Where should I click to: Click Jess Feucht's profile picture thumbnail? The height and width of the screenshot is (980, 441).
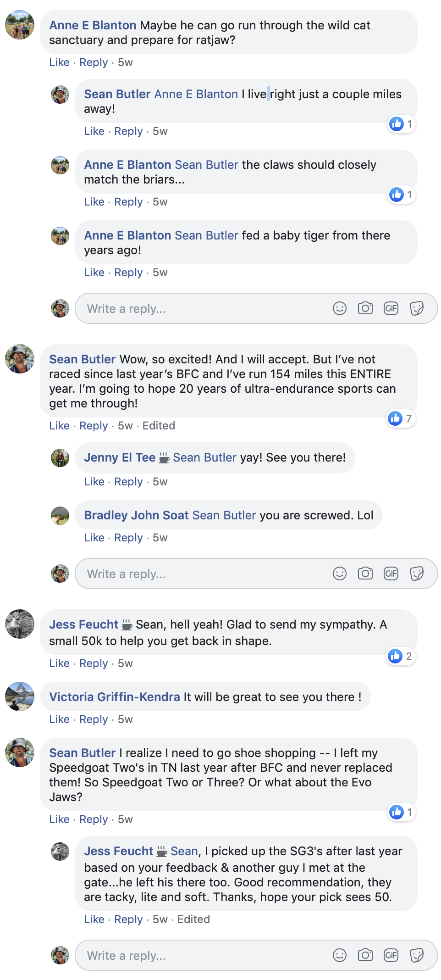coord(20,624)
